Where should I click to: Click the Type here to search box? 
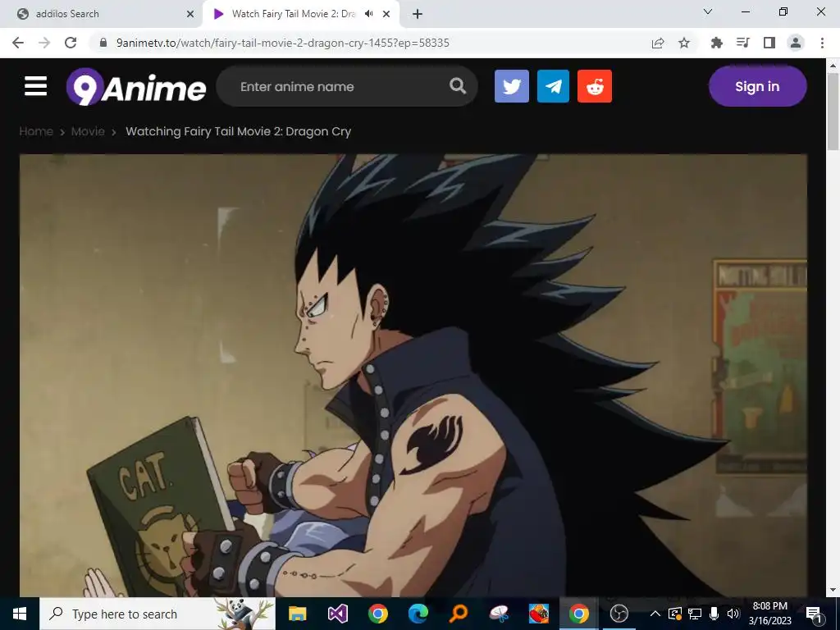click(157, 614)
